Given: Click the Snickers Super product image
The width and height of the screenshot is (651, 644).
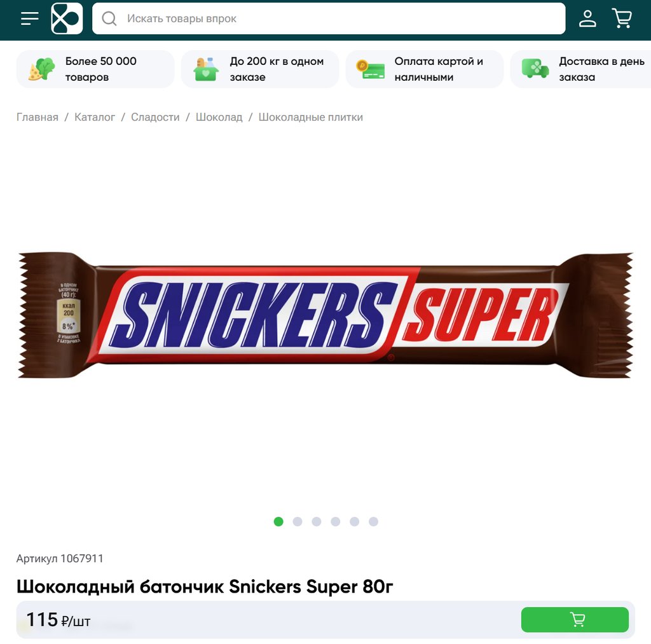Looking at the screenshot, I should point(325,315).
